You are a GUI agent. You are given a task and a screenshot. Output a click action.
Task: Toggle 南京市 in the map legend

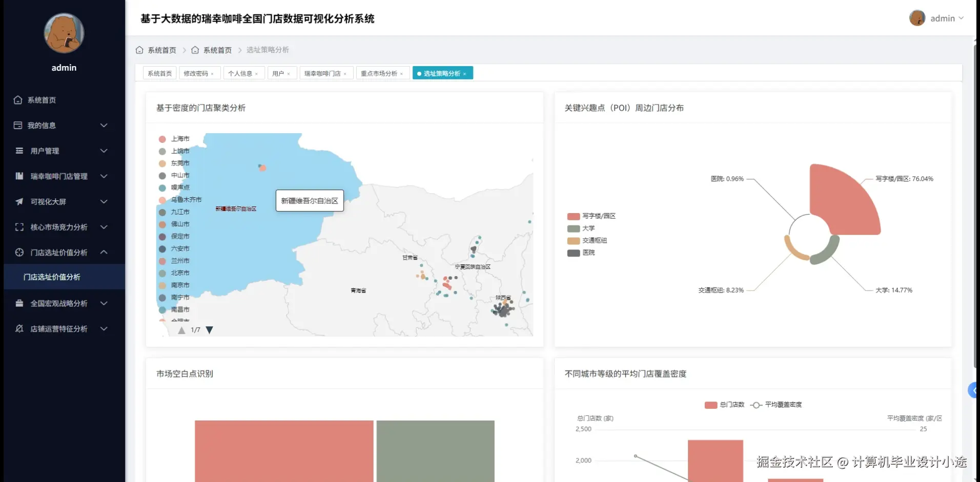[x=174, y=285]
